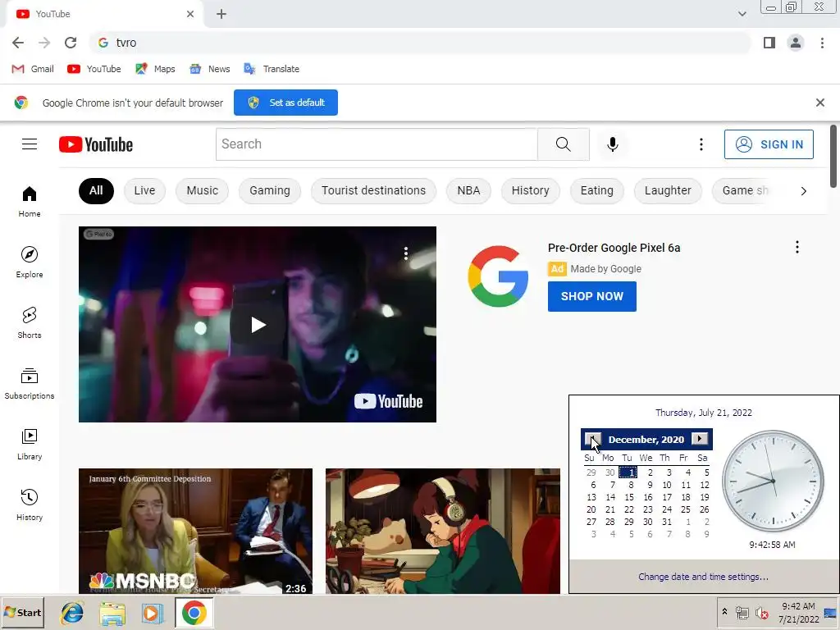Click the Chrome address bar
The width and height of the screenshot is (840, 630).
(x=421, y=43)
